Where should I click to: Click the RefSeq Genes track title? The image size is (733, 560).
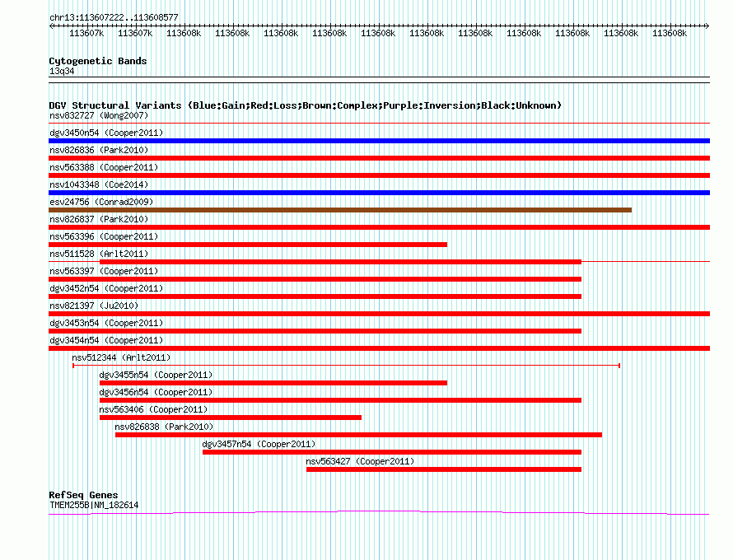pos(83,495)
